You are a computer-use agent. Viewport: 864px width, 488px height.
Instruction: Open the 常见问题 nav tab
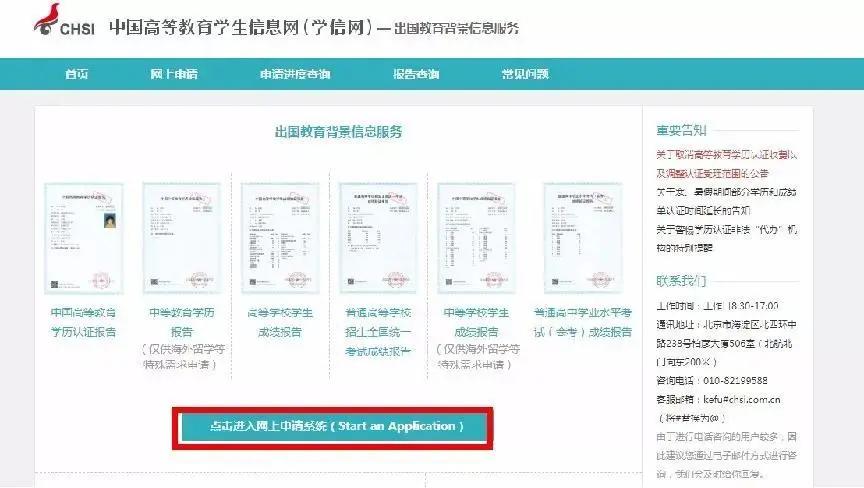525,74
